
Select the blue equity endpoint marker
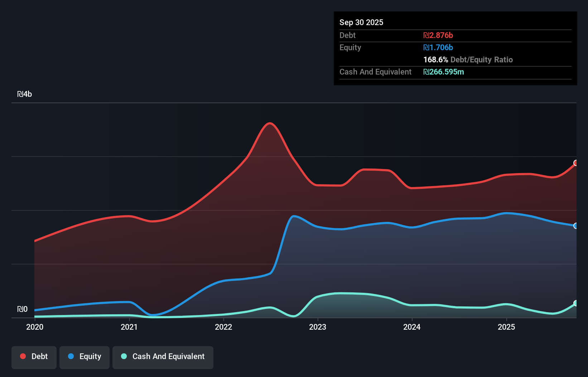(x=575, y=226)
